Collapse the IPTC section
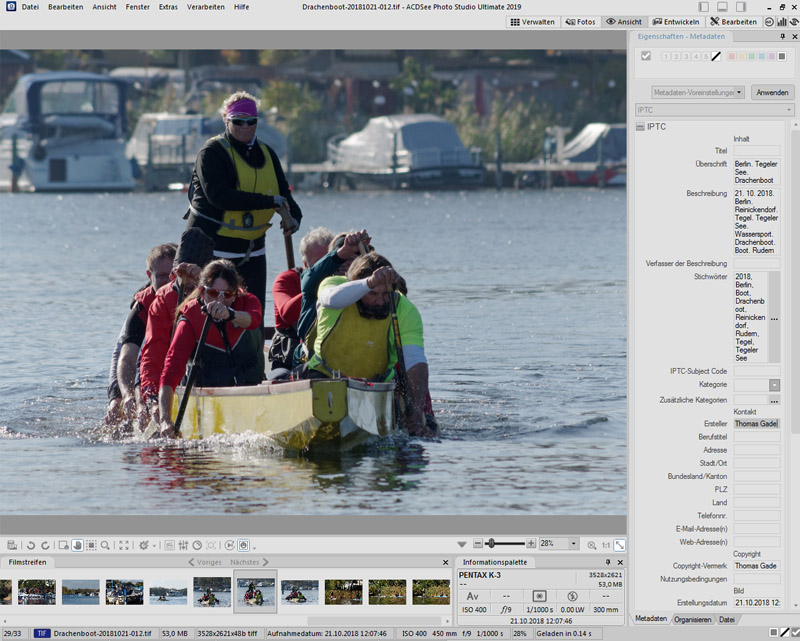 pos(639,127)
